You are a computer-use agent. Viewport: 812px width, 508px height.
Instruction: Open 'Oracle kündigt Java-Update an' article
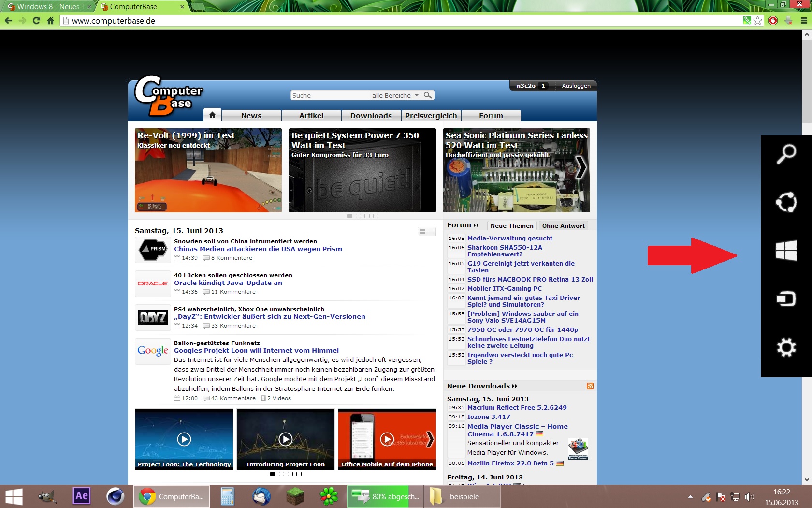[228, 283]
